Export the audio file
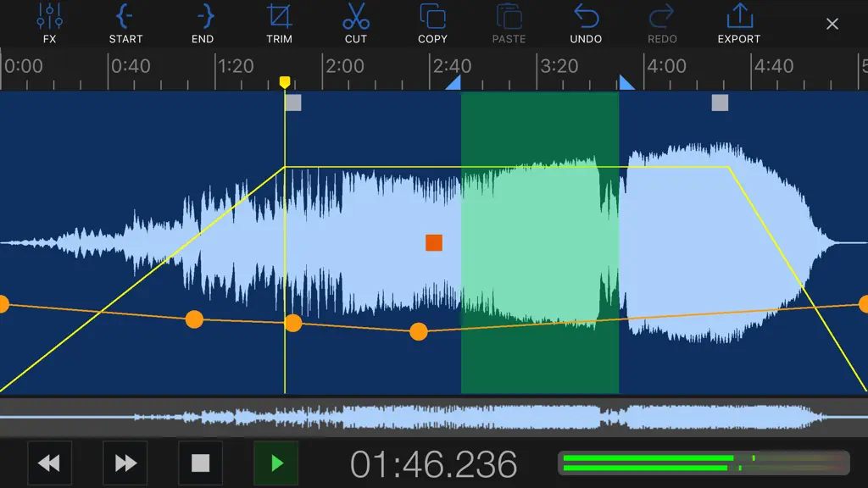 pyautogui.click(x=739, y=24)
